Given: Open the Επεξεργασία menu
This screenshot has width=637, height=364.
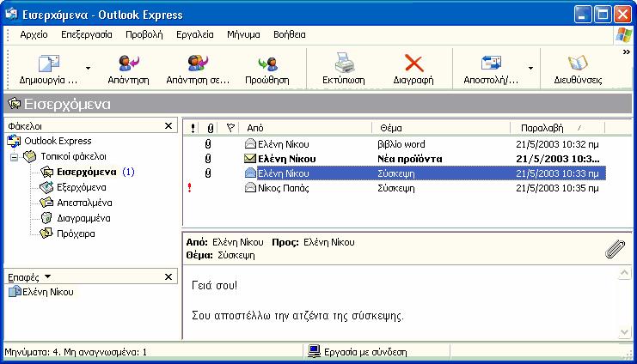Looking at the screenshot, I should coord(87,35).
